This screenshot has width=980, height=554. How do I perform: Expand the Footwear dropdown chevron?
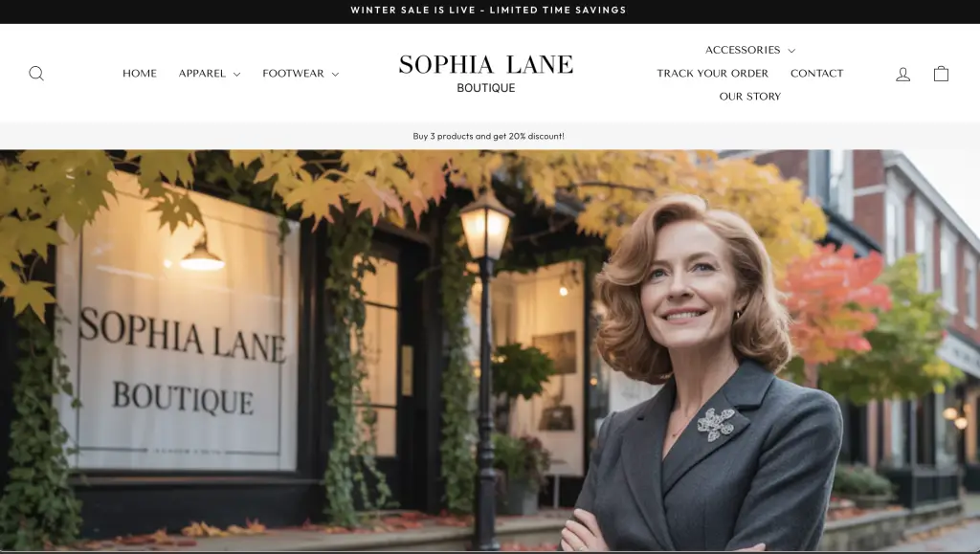click(x=335, y=75)
